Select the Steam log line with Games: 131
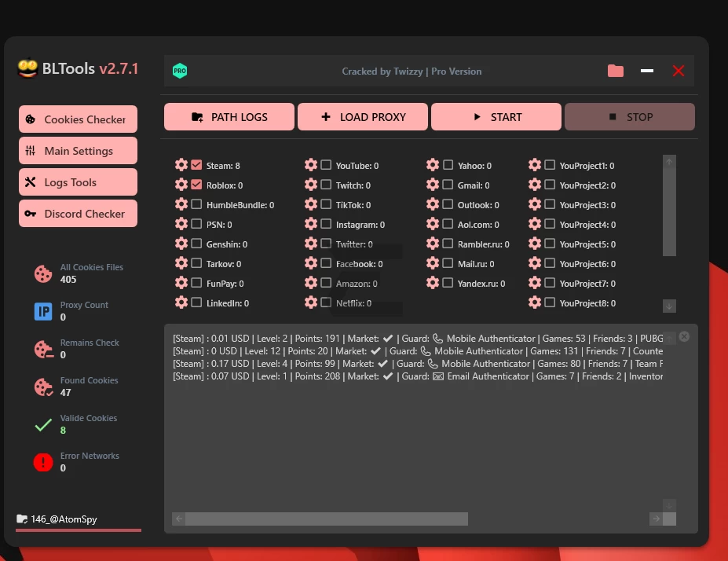Viewport: 728px width, 561px height. pos(418,351)
